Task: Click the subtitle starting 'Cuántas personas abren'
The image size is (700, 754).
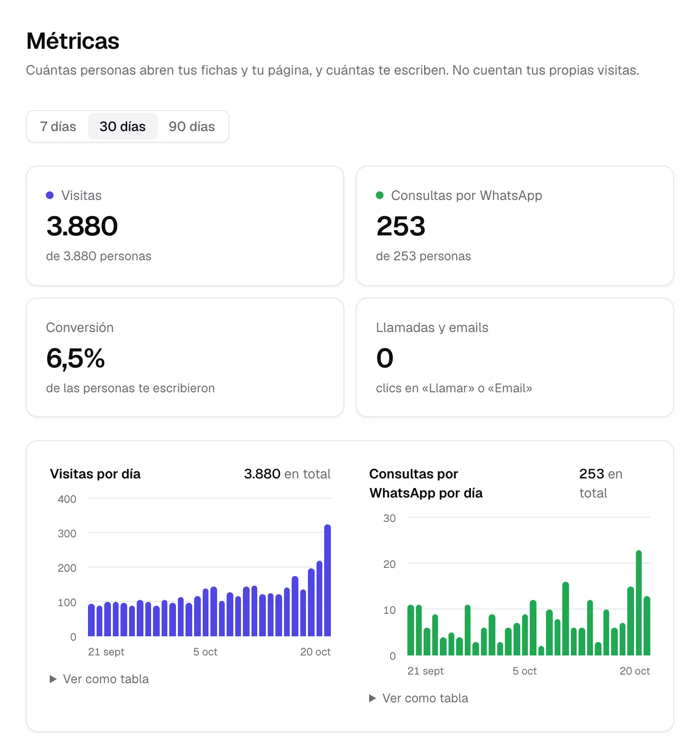Action: (x=332, y=70)
